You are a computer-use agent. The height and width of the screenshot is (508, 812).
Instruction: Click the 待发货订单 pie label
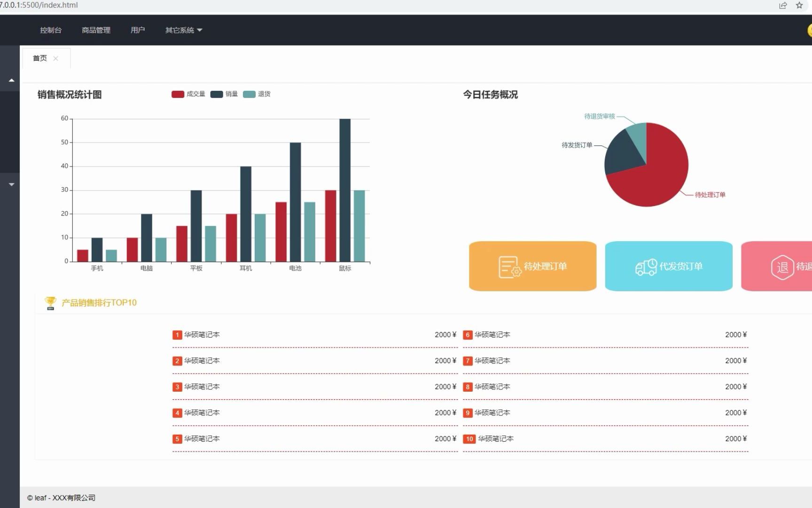point(577,145)
